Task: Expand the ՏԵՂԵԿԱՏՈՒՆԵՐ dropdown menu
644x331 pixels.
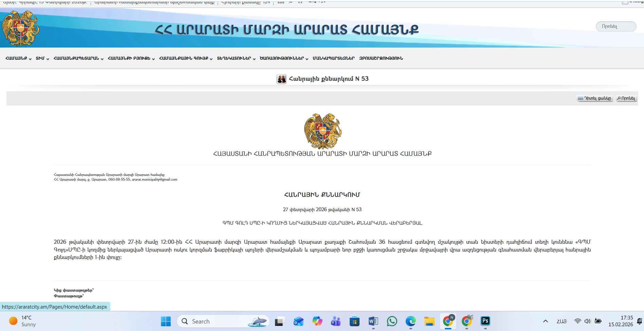Action: [x=236, y=58]
